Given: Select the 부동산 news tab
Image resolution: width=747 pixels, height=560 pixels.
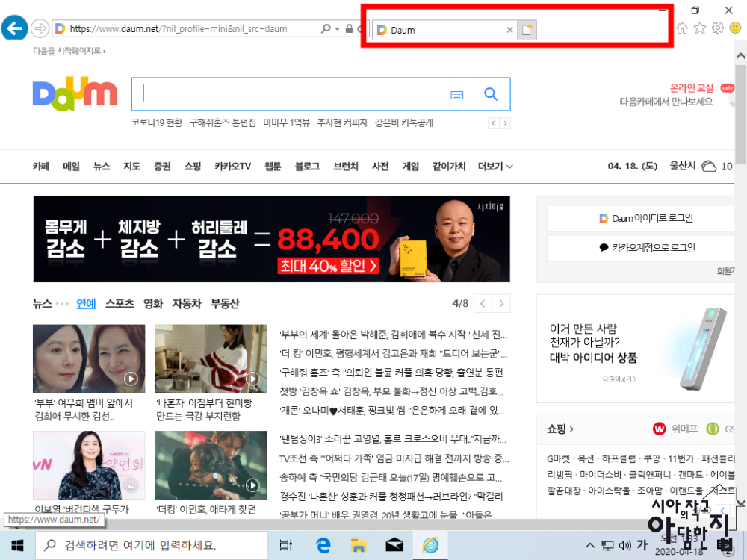Looking at the screenshot, I should [225, 303].
